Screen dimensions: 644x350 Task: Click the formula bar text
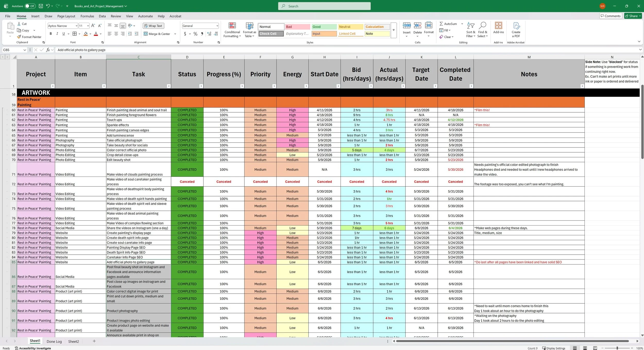[81, 50]
